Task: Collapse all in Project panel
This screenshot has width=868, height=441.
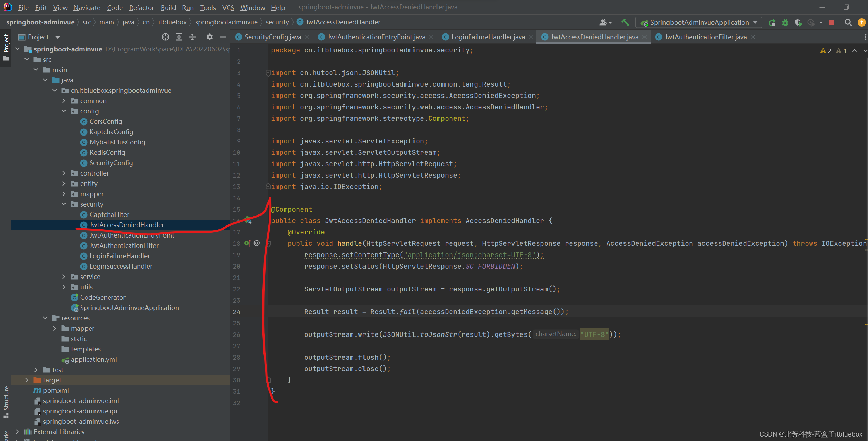Action: click(x=192, y=37)
